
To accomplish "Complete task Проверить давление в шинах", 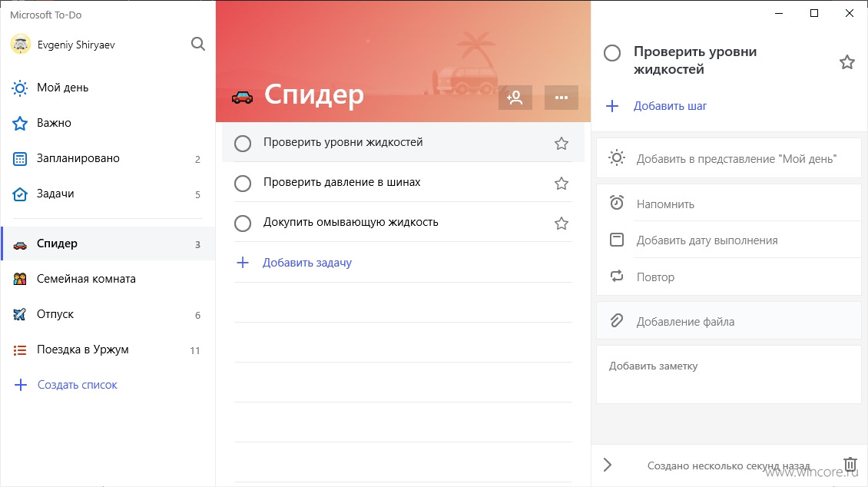I will (243, 183).
